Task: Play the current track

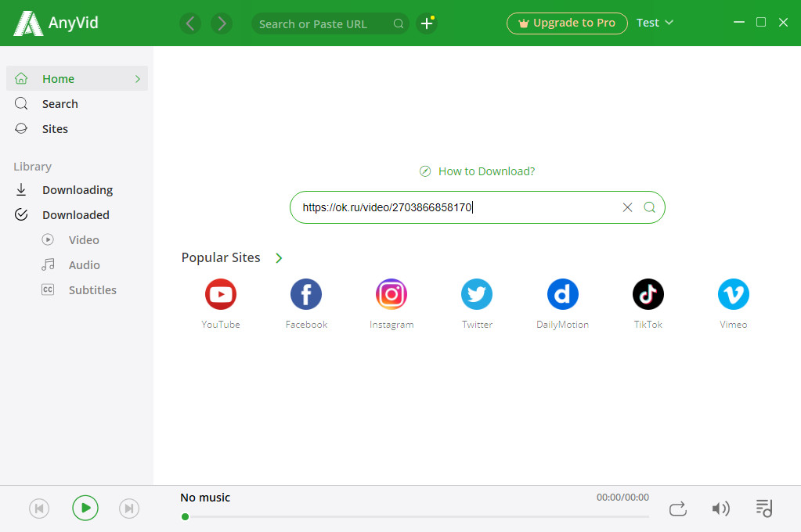Action: [85, 508]
